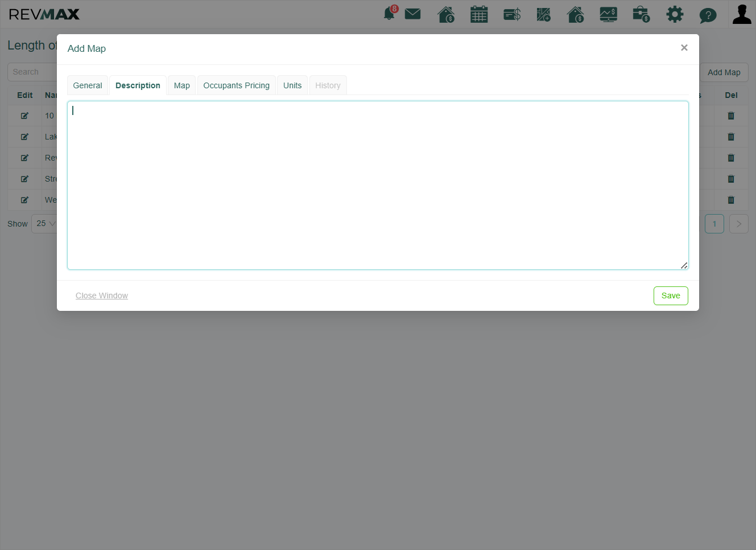Switch to the General tab
756x550 pixels.
88,85
